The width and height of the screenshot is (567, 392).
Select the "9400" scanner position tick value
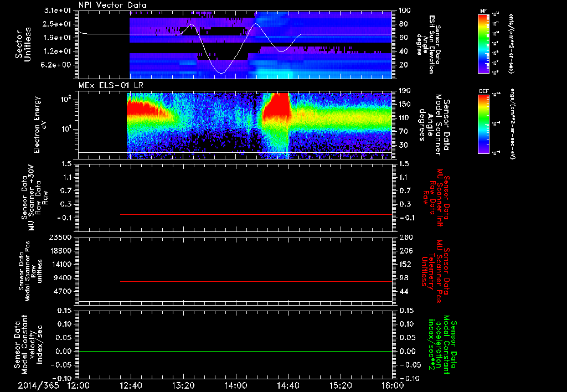click(x=63, y=278)
